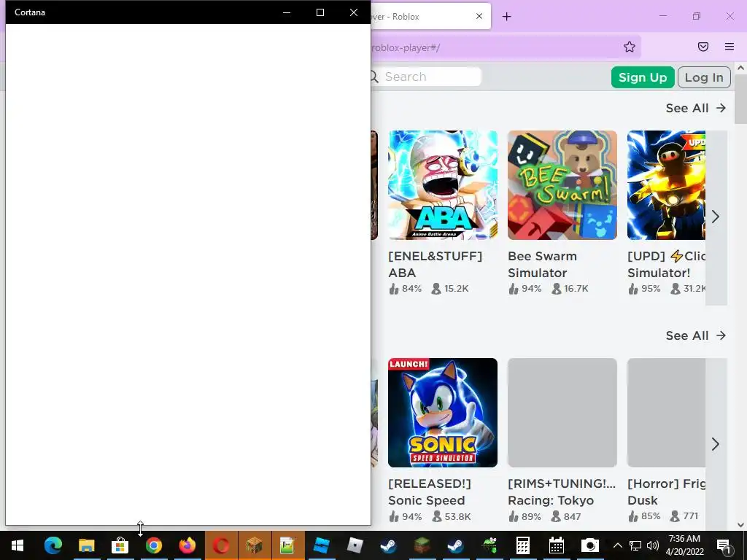The height and width of the screenshot is (560, 747).
Task: Close the Roblox browser tab
Action: [479, 16]
